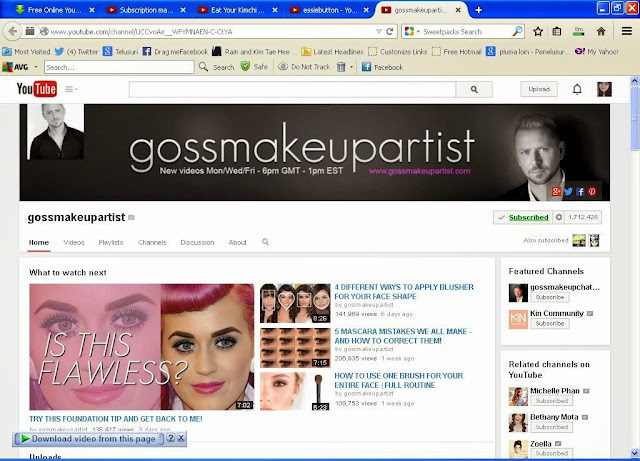
Task: Open the channel's Twitter icon
Action: pyautogui.click(x=568, y=192)
